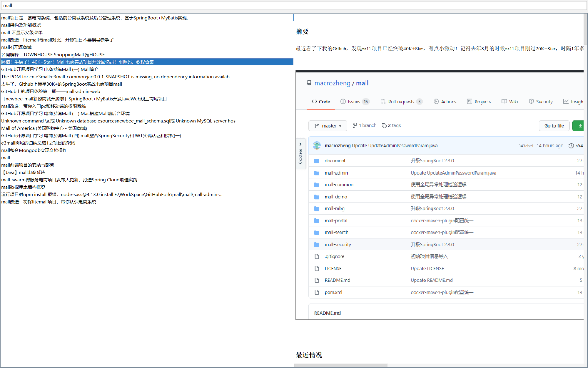Click into the mall search field
Viewport: 588px width, 368px height.
point(294,5)
